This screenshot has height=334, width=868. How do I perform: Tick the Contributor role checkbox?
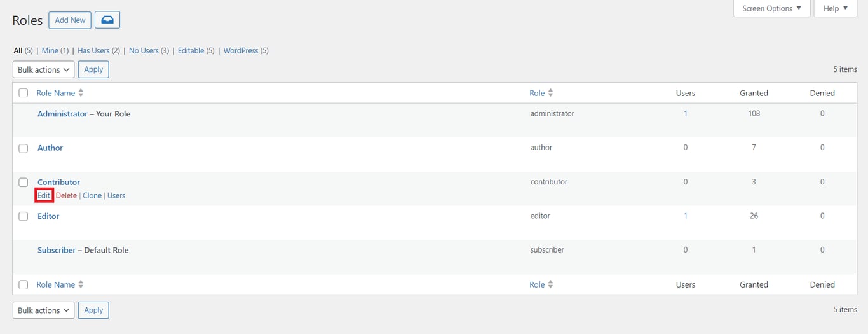[x=24, y=183]
